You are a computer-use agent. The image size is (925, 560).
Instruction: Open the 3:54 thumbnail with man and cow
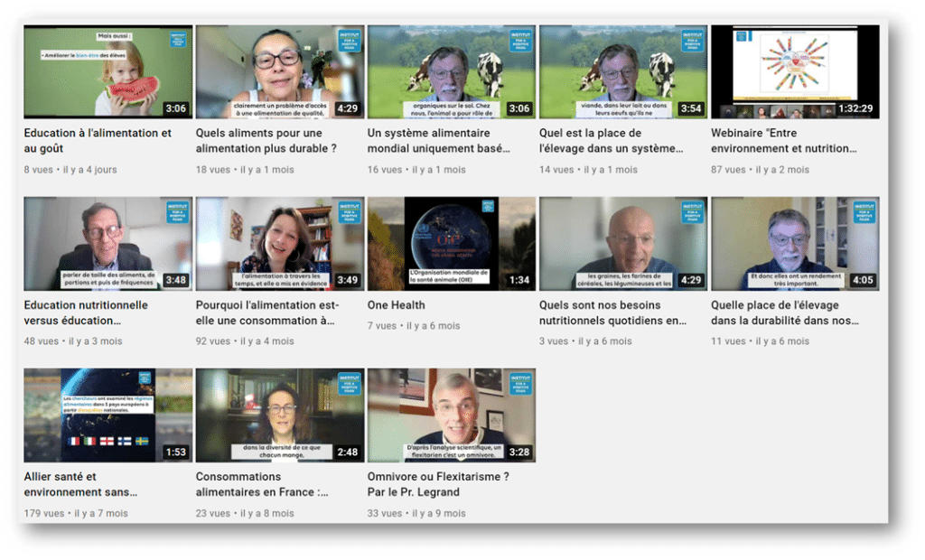point(622,72)
